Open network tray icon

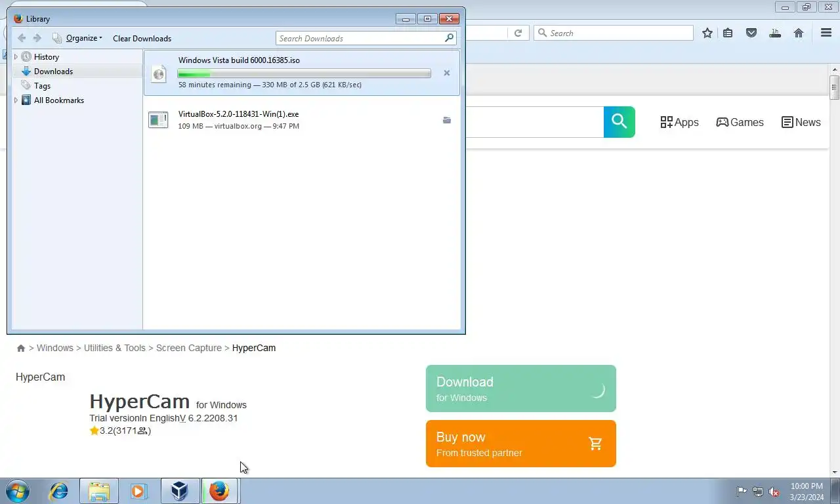click(x=758, y=492)
